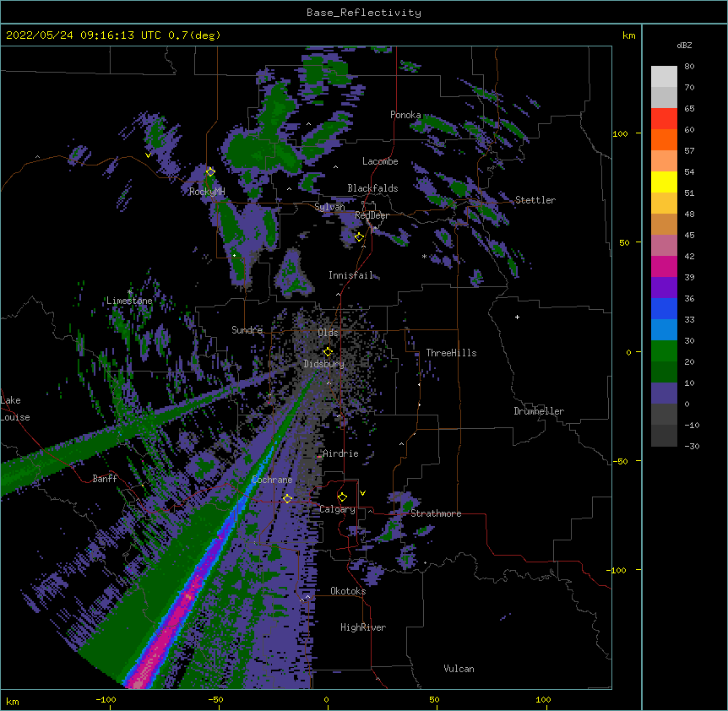Screen dimensions: 728x711
Task: Select the bright yellow 51-54 dBZ legend swatch
Action: pos(664,182)
